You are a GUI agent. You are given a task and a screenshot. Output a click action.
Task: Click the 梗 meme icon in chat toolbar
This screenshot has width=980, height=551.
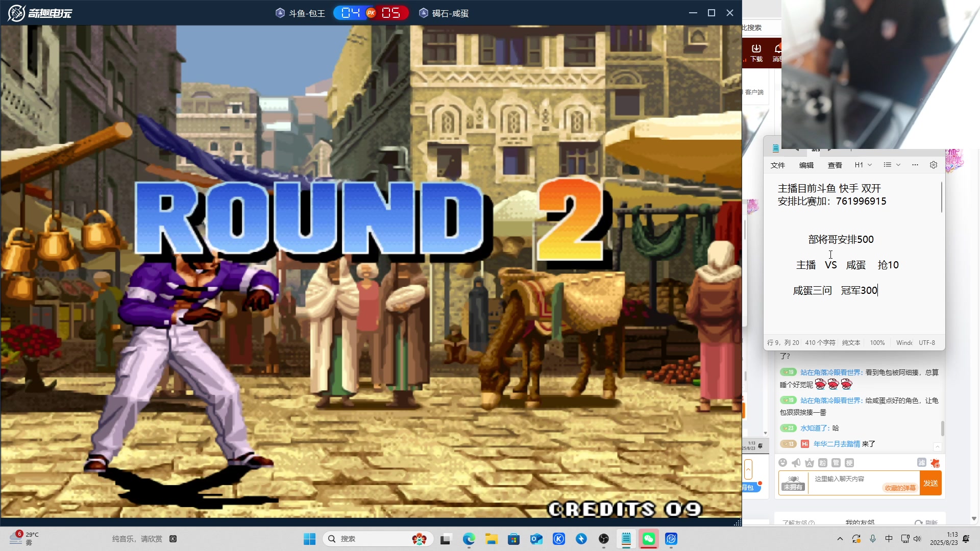849,463
